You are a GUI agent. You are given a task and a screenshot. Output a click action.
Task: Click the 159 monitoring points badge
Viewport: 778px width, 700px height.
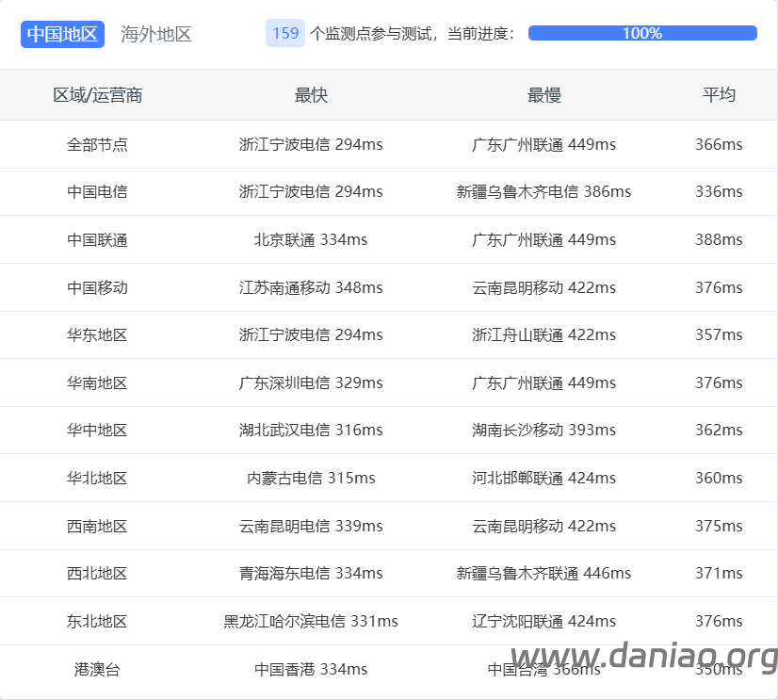coord(285,33)
